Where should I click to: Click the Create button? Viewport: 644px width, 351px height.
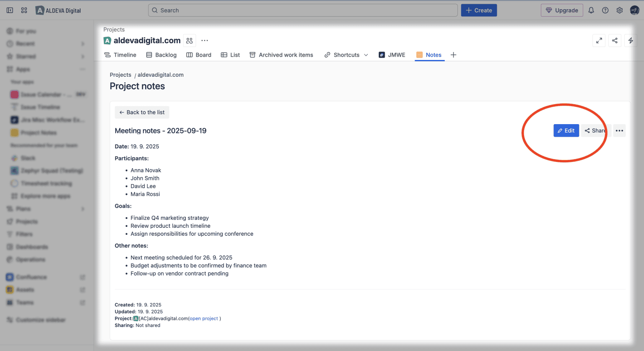pos(479,10)
